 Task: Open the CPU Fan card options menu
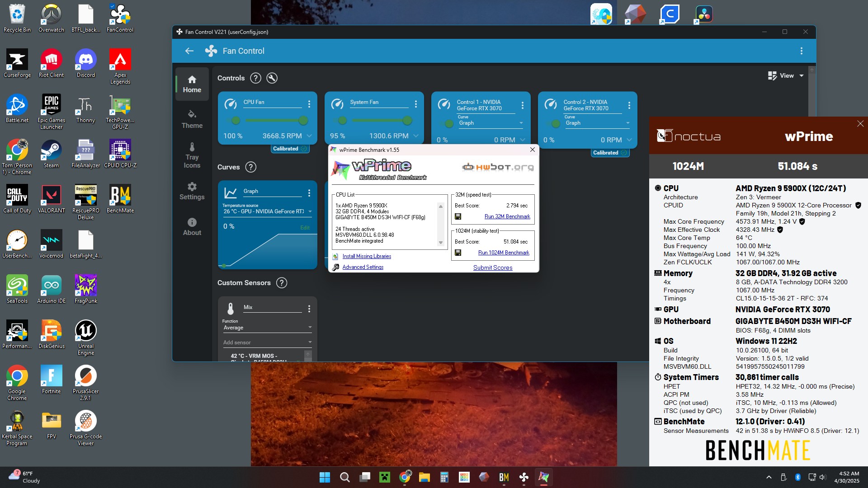(309, 104)
